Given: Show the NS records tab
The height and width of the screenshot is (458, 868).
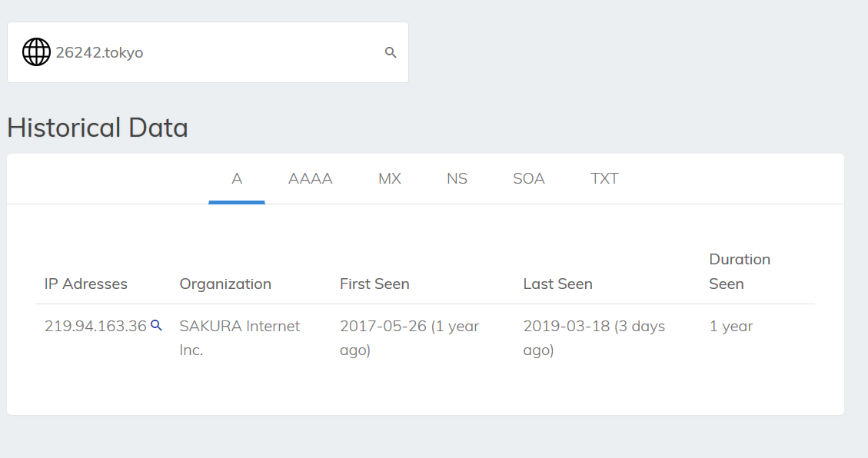Looking at the screenshot, I should [x=457, y=179].
